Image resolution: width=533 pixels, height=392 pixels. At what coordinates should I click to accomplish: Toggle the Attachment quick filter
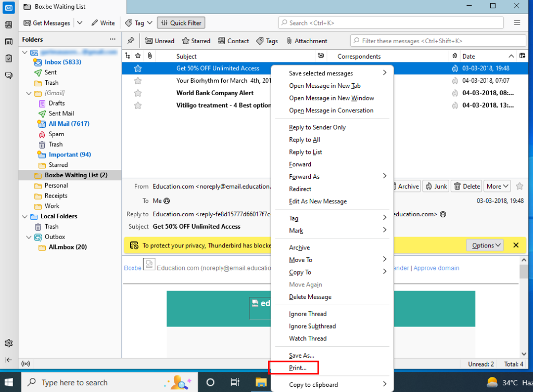(307, 41)
